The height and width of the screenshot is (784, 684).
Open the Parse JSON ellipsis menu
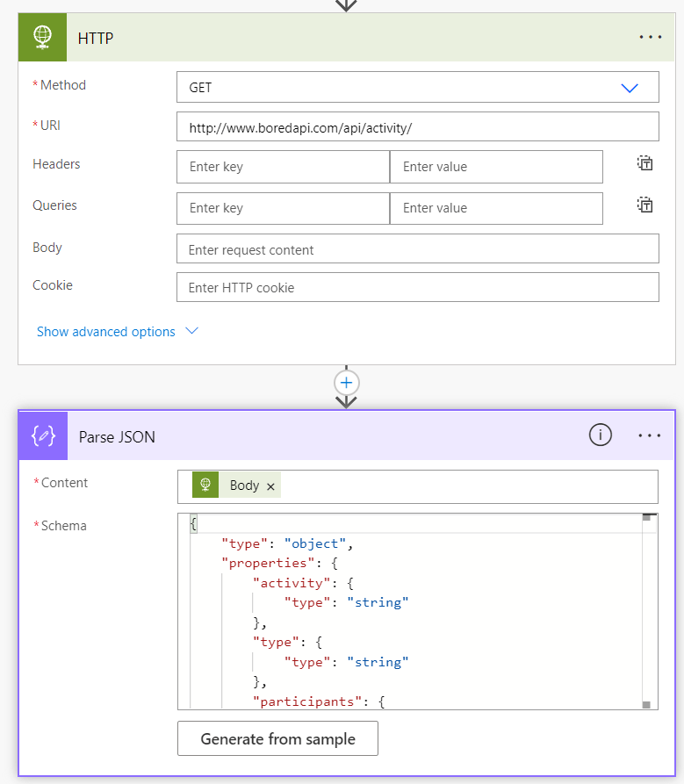[649, 435]
